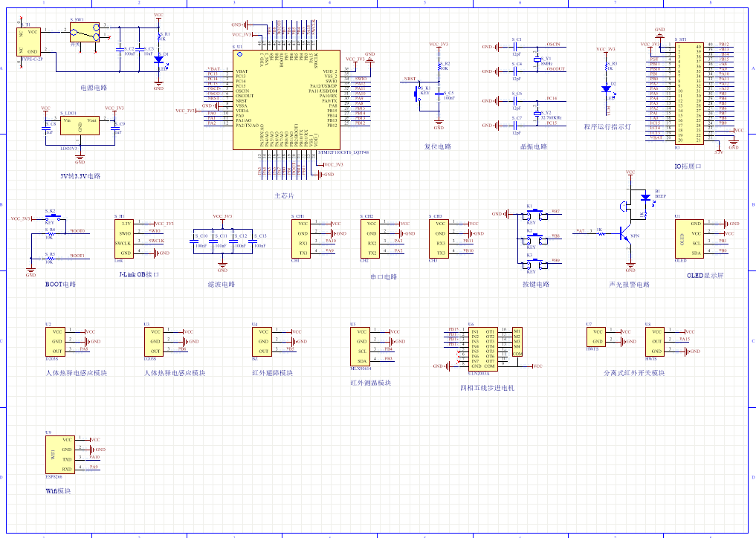The width and height of the screenshot is (756, 538).
Task: Select the S_D1 power LED diode
Action: coord(158,59)
